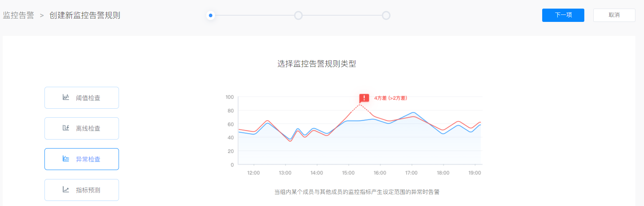
Task: Click the 异常检查 icon
Action: 66,159
